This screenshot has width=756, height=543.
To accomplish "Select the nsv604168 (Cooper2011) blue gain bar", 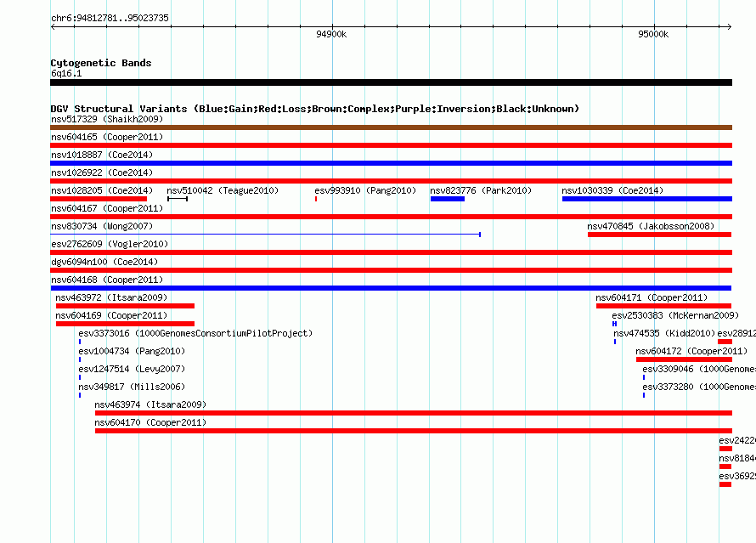I will 391,288.
